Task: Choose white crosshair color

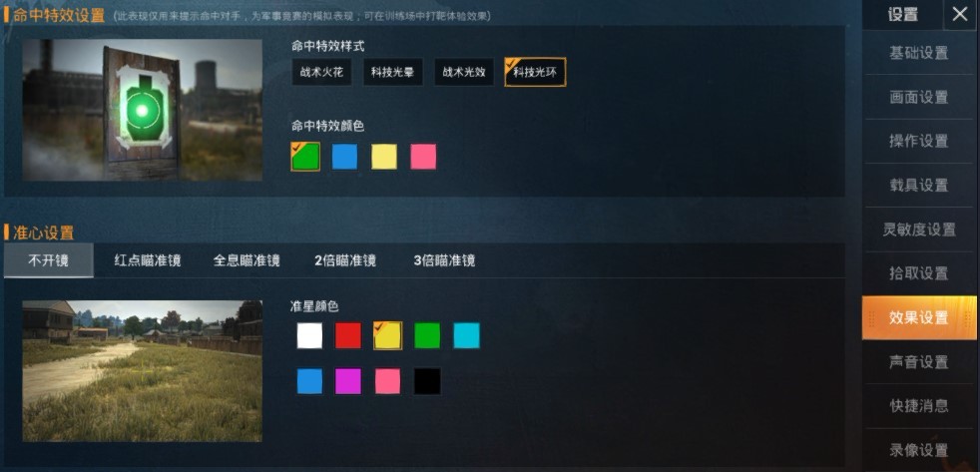Action: 309,335
